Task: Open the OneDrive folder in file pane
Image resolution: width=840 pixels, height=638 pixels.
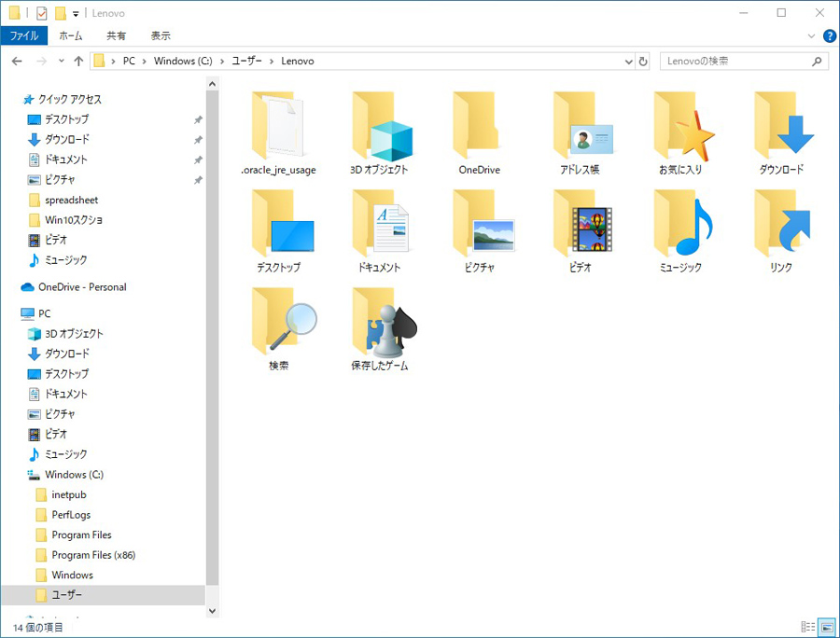Action: (480, 133)
